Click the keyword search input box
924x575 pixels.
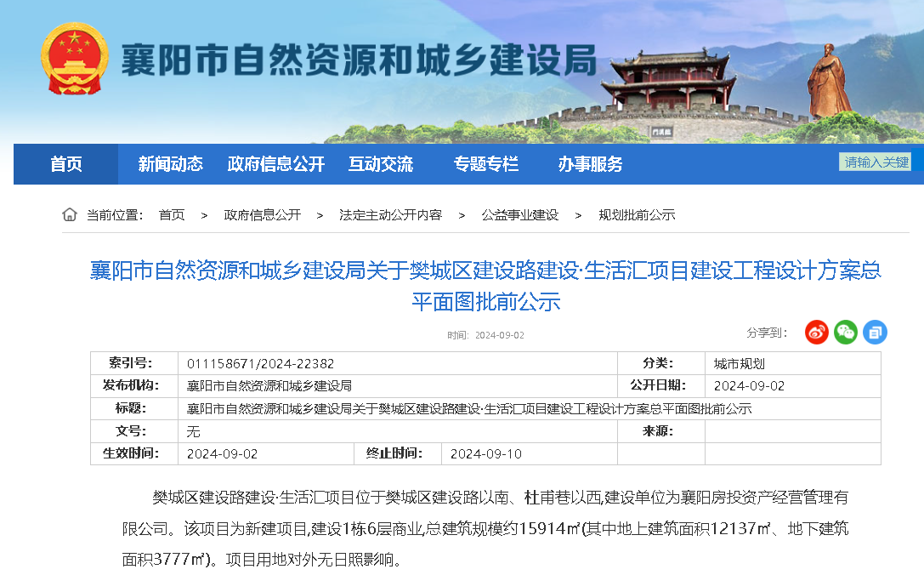(875, 162)
